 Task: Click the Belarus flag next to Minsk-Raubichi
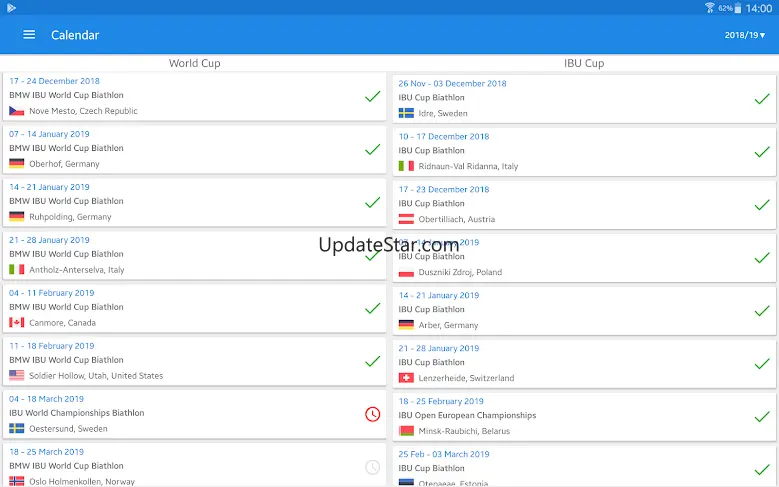coord(406,431)
